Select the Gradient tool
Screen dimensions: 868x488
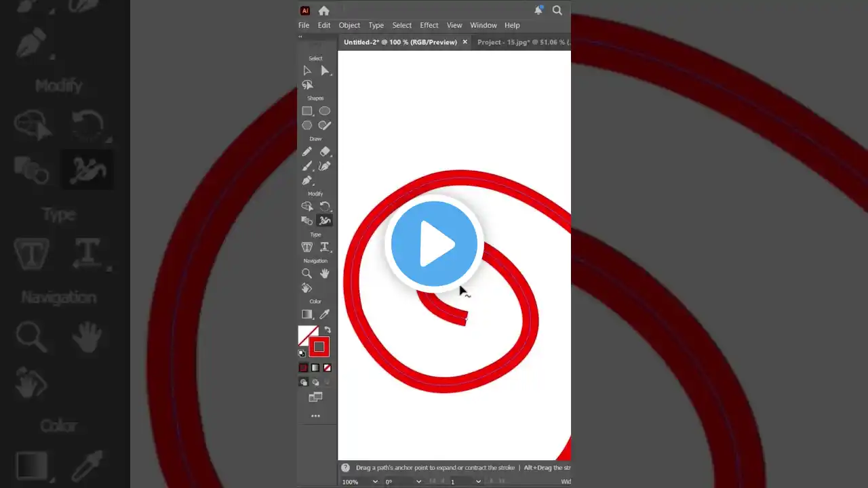tap(307, 314)
